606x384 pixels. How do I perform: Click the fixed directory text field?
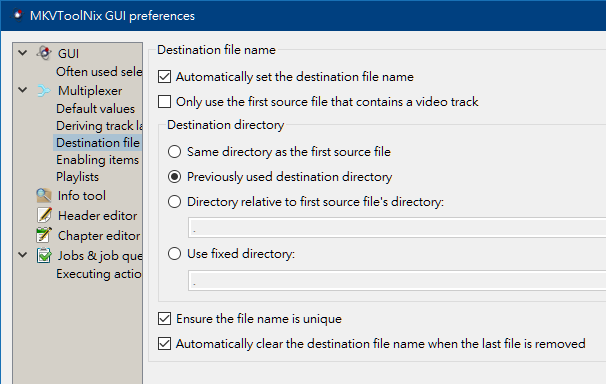[397, 280]
